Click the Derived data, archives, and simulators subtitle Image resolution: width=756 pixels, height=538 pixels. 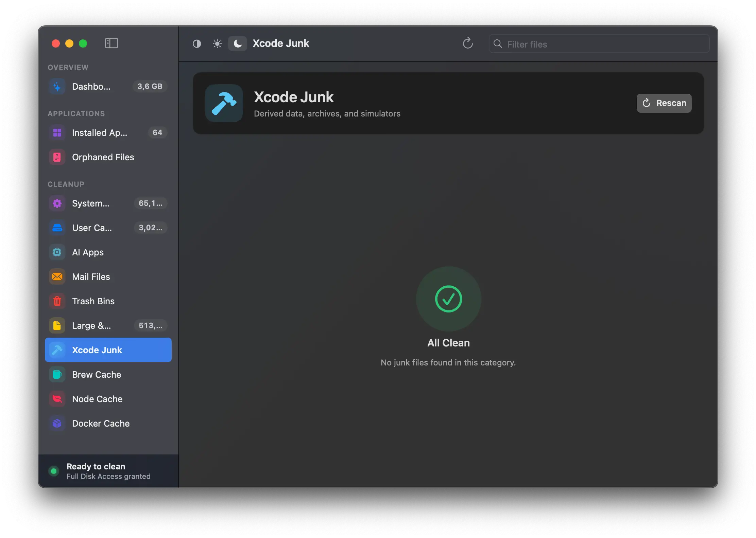point(327,114)
